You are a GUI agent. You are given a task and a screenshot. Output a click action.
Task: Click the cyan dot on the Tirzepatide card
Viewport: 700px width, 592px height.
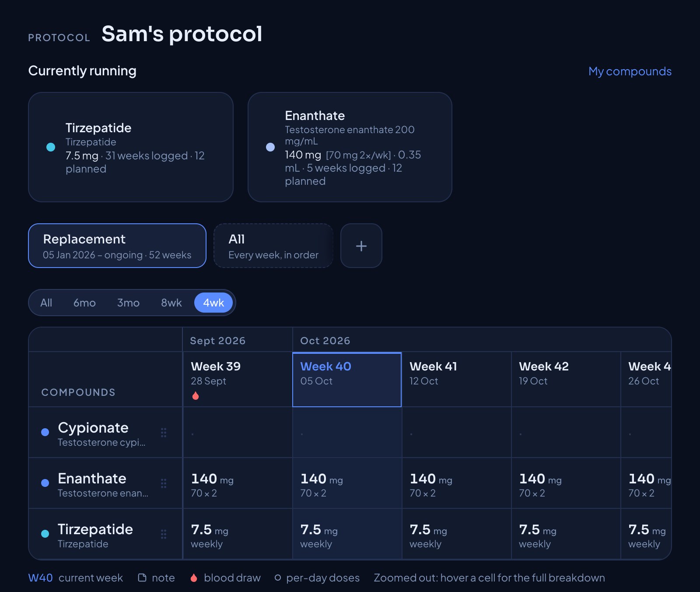pyautogui.click(x=51, y=147)
